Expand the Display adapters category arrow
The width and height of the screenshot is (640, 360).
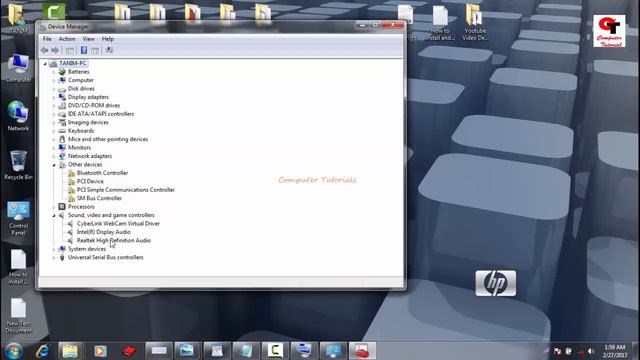click(x=54, y=97)
